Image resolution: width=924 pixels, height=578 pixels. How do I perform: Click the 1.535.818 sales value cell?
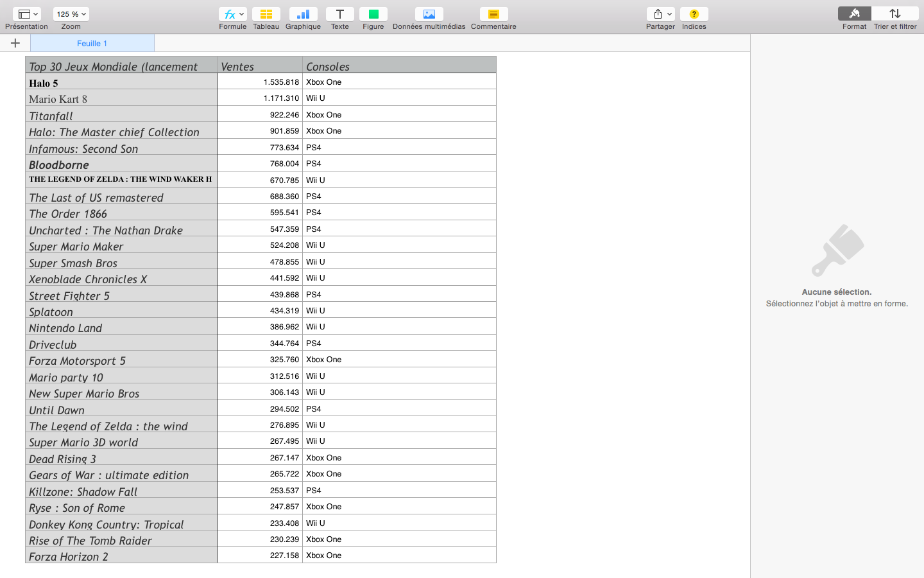coord(259,82)
